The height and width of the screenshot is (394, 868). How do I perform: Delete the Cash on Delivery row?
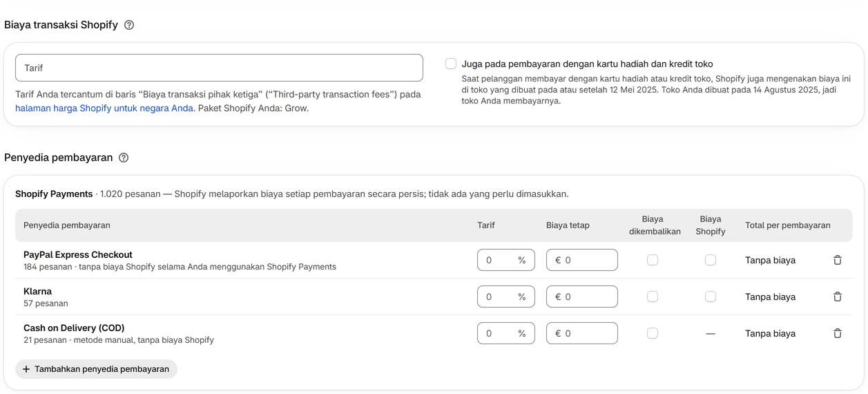tap(838, 333)
